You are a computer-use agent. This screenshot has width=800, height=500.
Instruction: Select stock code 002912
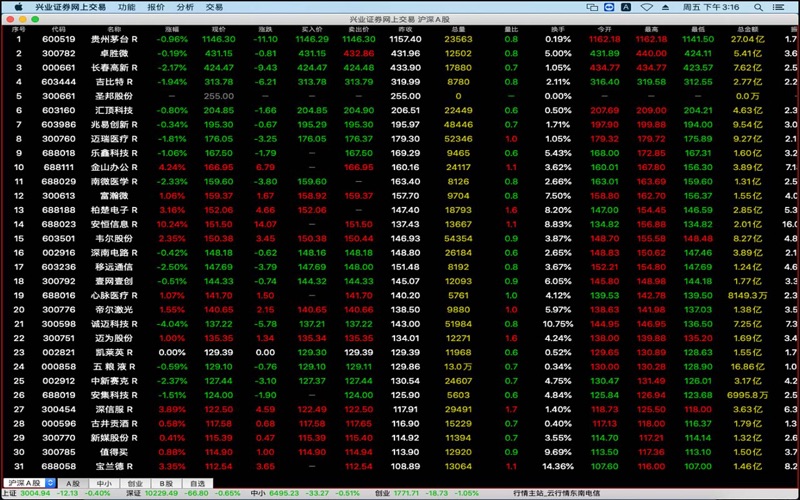pos(59,381)
